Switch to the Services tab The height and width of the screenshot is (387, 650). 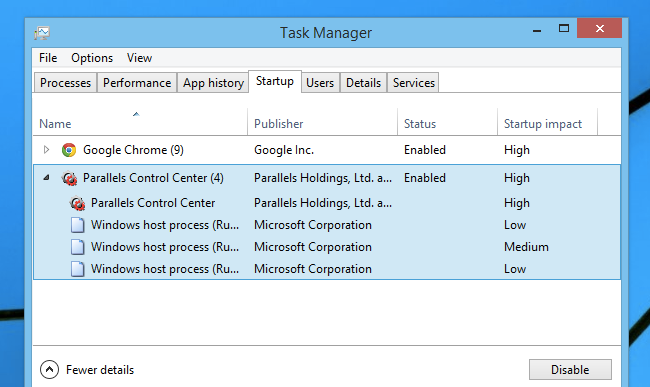pos(414,83)
